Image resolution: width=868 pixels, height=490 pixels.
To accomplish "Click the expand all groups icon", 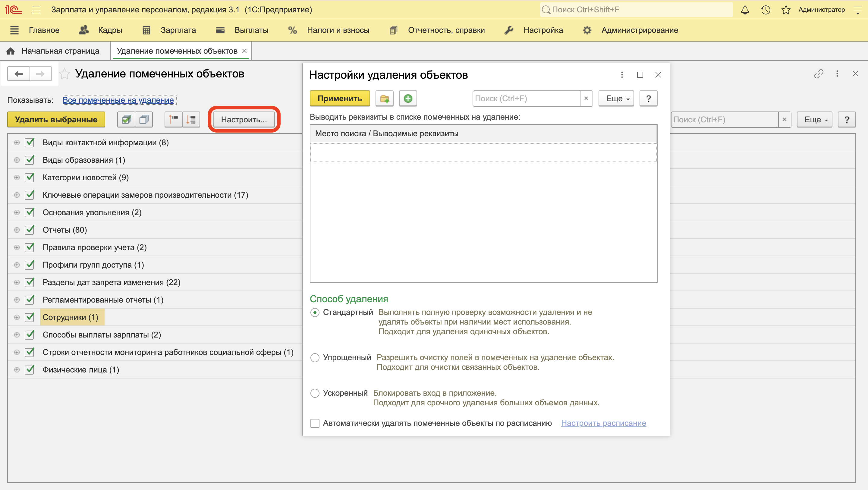I will pyautogui.click(x=191, y=120).
